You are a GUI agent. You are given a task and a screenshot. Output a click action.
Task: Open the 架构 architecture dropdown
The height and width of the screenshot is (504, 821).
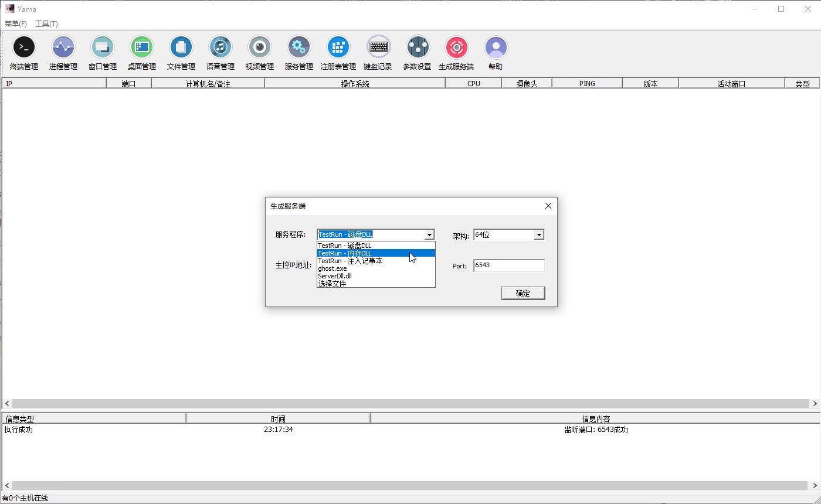538,234
